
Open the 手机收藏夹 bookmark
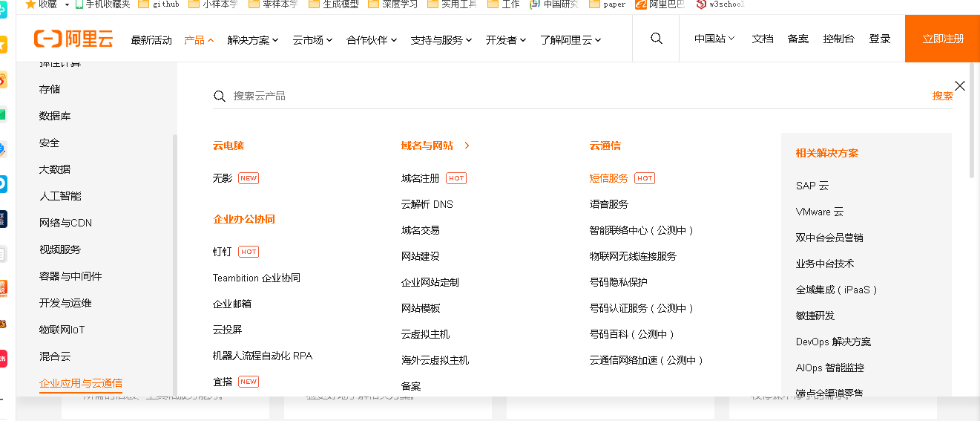(x=102, y=4)
